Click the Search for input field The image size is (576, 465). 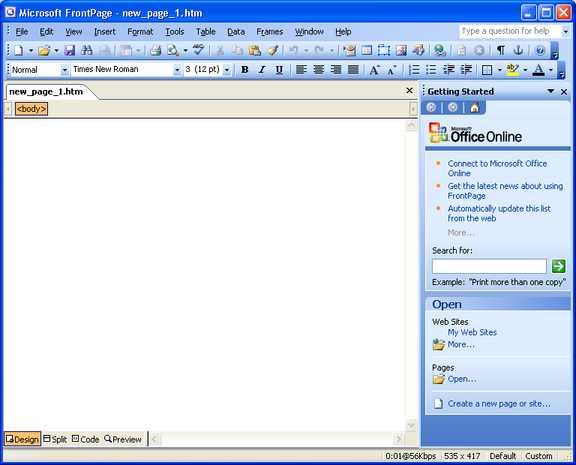click(489, 266)
